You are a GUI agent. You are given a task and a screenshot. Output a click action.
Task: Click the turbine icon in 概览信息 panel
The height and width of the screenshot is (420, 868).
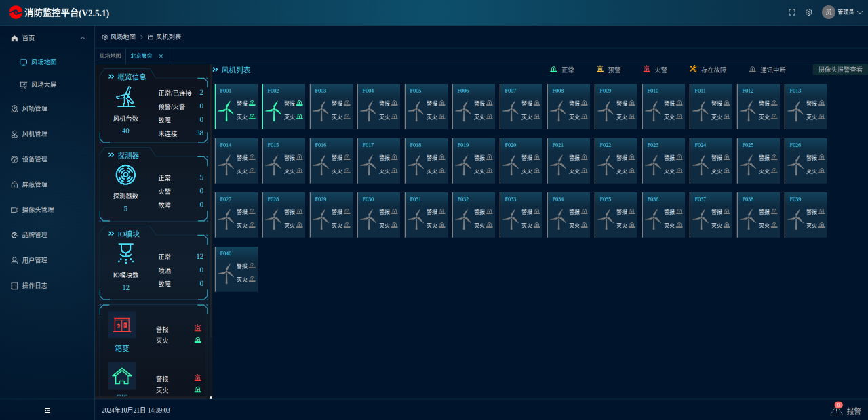125,98
